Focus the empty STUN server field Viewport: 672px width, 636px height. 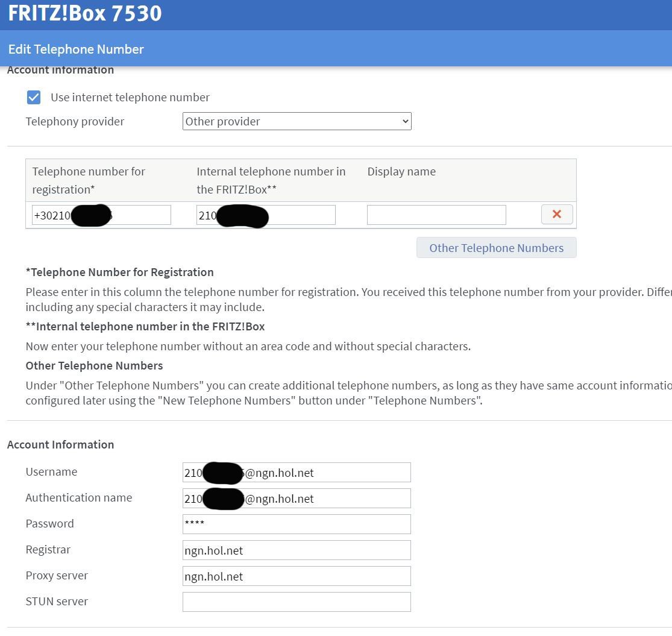click(297, 602)
